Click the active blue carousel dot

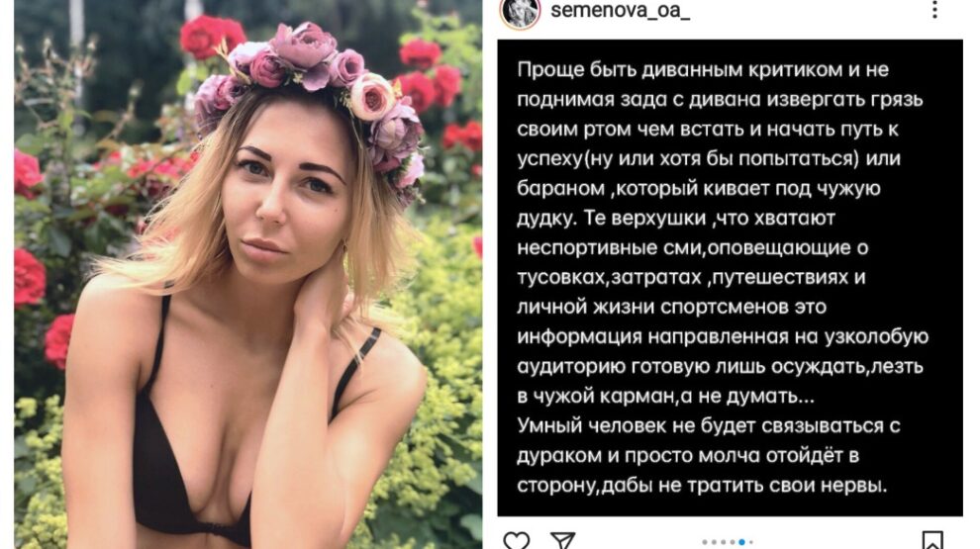point(741,542)
